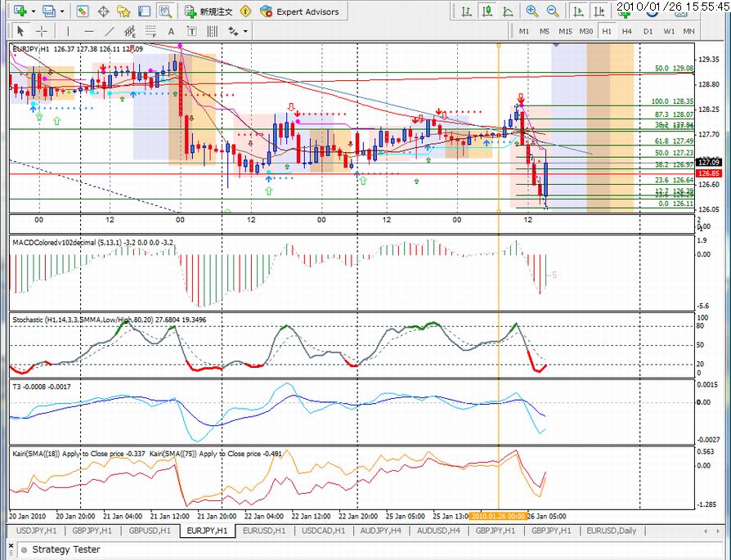Screen dimensions: 731x560
Task: Select the W1 timeframe
Action: [x=669, y=31]
